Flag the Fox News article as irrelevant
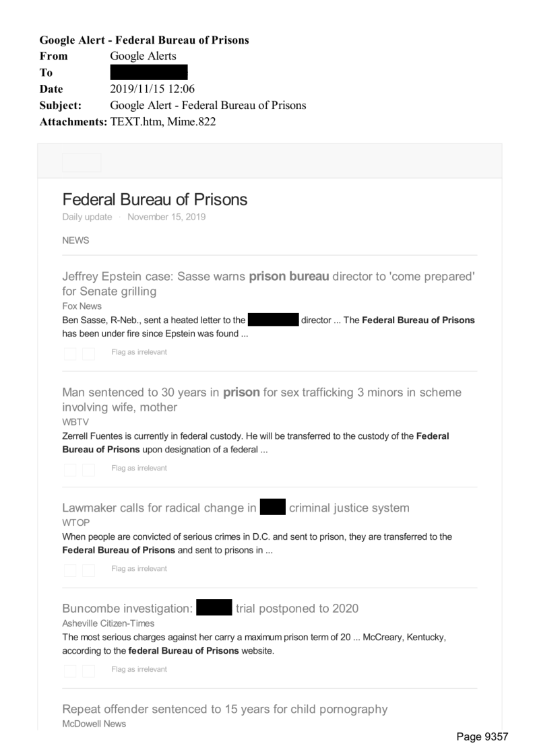535x756 pixels. [x=139, y=352]
